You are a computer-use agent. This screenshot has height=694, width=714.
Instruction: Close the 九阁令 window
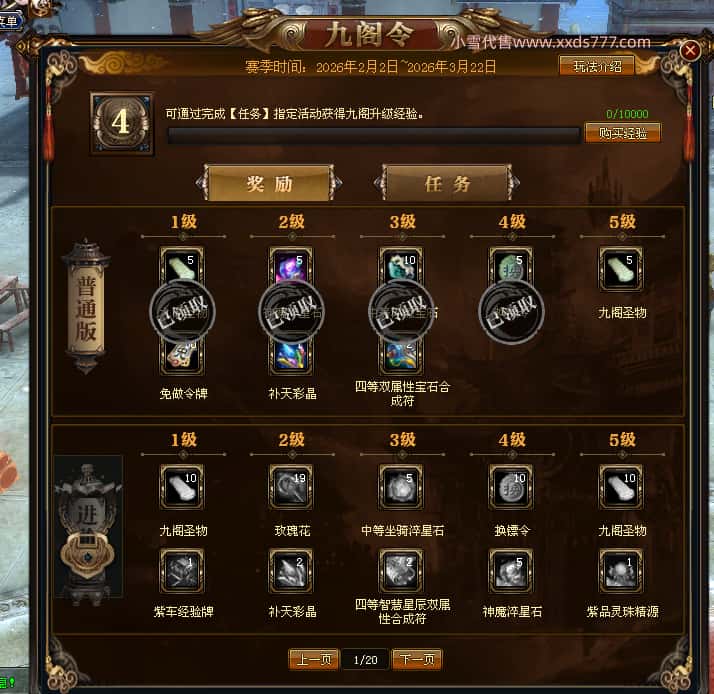[x=690, y=50]
